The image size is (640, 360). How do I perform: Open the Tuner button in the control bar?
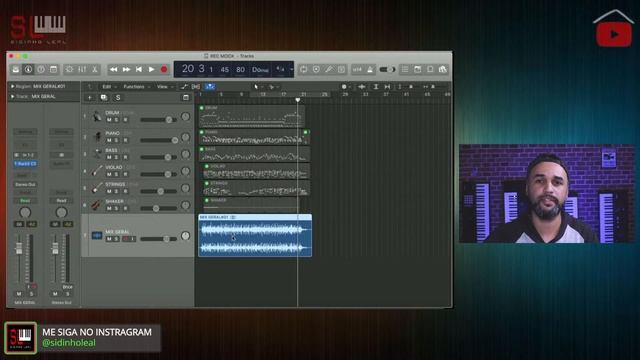316,69
